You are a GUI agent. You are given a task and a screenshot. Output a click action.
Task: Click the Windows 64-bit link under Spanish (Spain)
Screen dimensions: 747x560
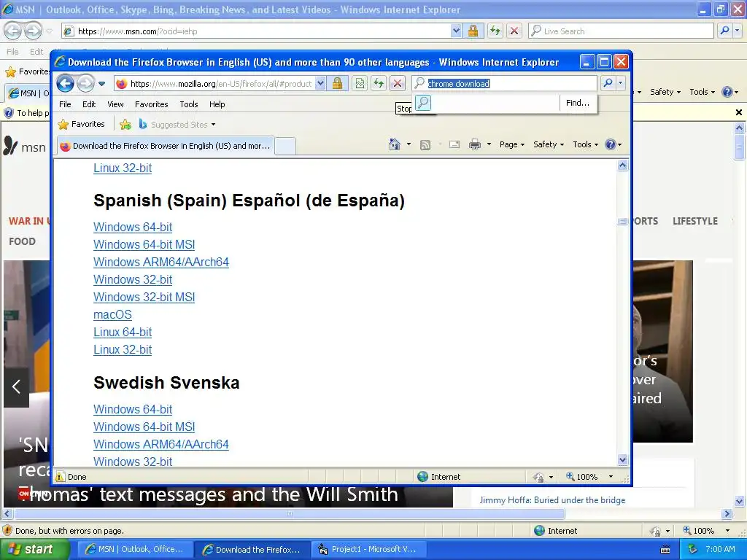[133, 227]
